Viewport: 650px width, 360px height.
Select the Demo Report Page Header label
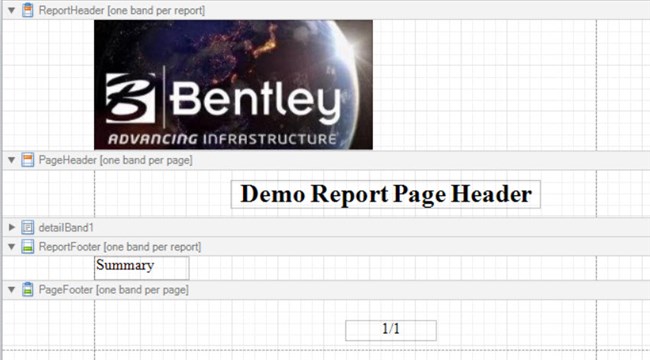[386, 194]
